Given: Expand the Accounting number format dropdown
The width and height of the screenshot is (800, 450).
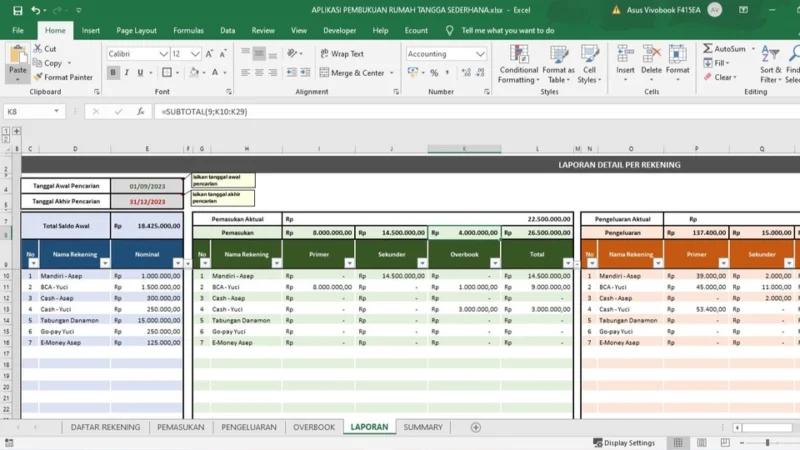Looking at the screenshot, I should 480,54.
